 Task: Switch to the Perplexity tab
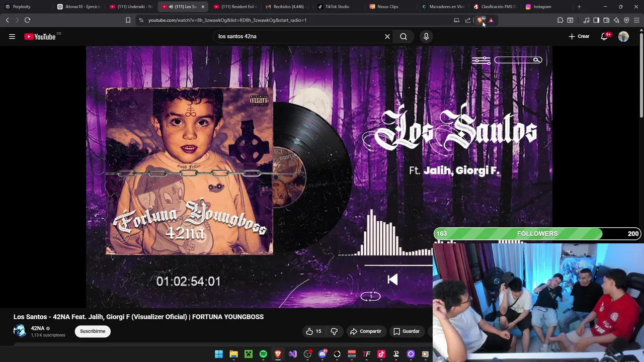26,7
